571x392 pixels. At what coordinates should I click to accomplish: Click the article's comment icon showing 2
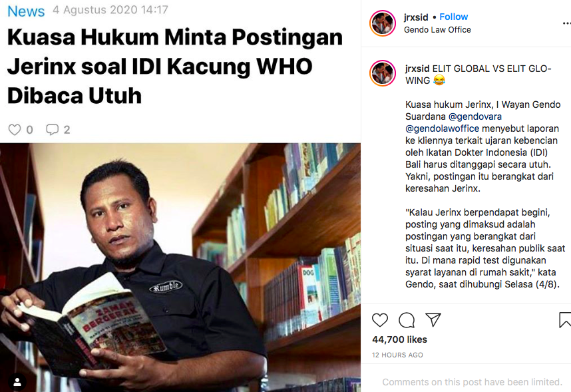[x=52, y=129]
